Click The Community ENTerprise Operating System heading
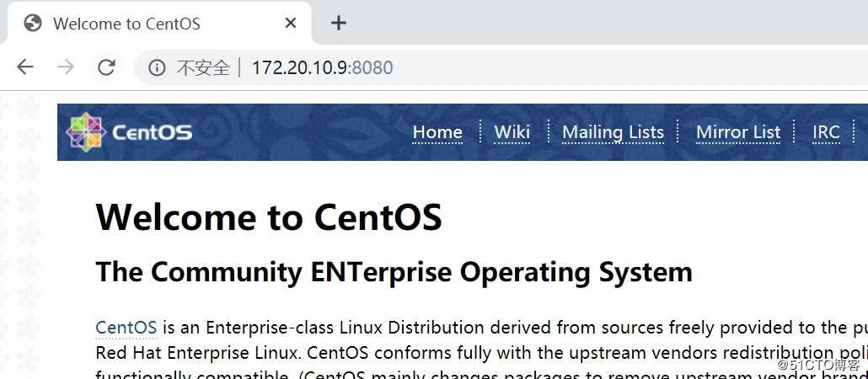The image size is (868, 379). [394, 272]
